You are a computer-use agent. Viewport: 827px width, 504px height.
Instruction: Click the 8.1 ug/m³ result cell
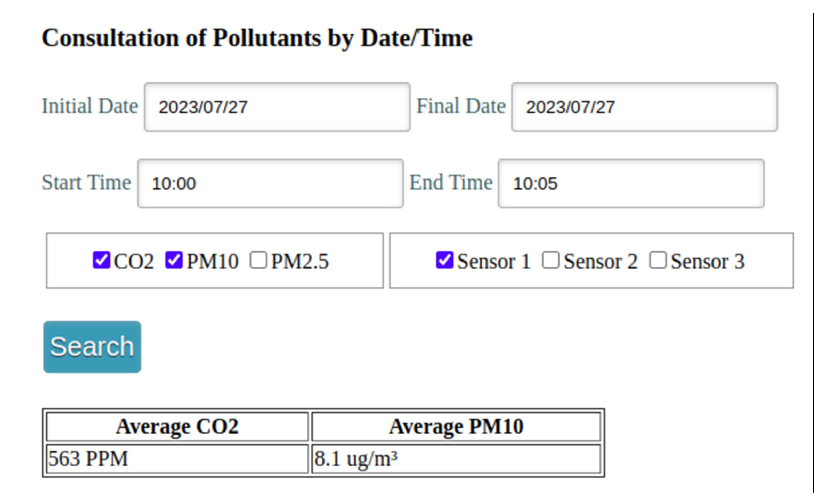tap(456, 459)
